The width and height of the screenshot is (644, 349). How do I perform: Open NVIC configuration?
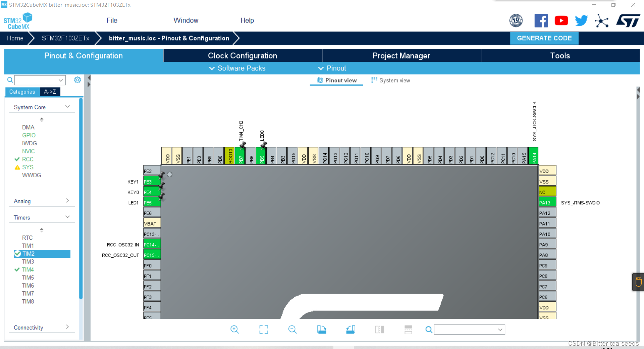[x=29, y=151]
